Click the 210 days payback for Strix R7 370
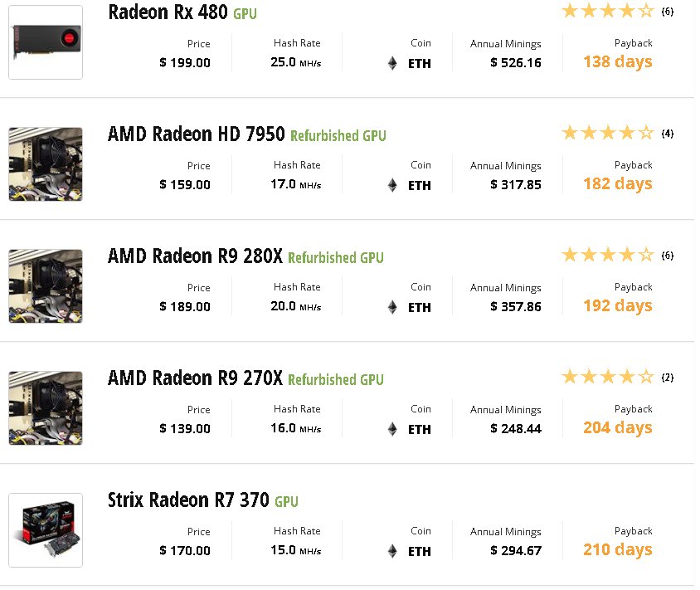The width and height of the screenshot is (700, 590). click(617, 550)
